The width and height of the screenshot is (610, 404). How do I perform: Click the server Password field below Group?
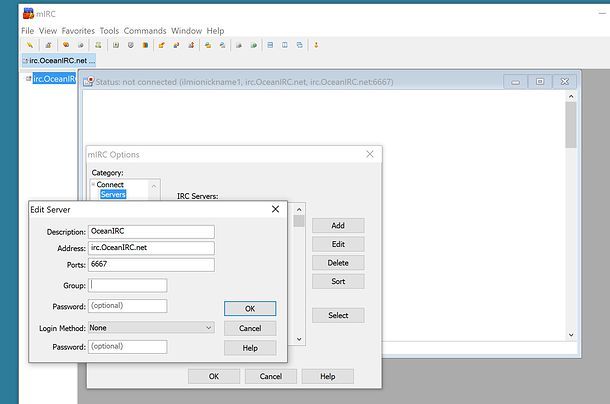128,306
